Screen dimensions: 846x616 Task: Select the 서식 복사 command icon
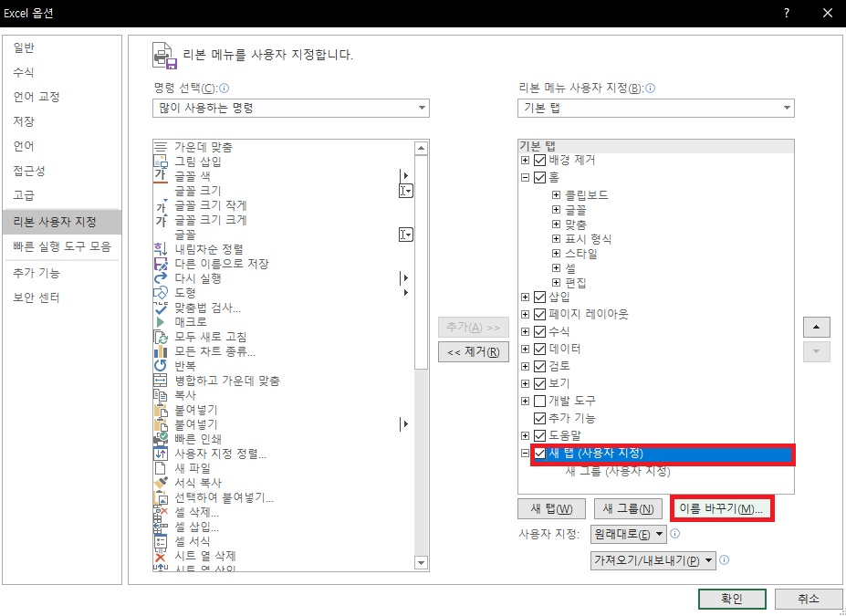tap(161, 483)
